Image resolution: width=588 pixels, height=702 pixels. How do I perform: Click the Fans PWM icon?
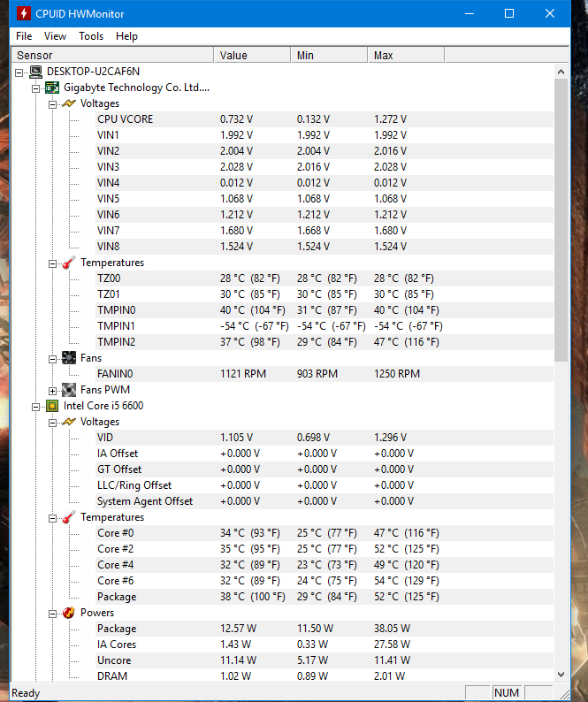68,390
